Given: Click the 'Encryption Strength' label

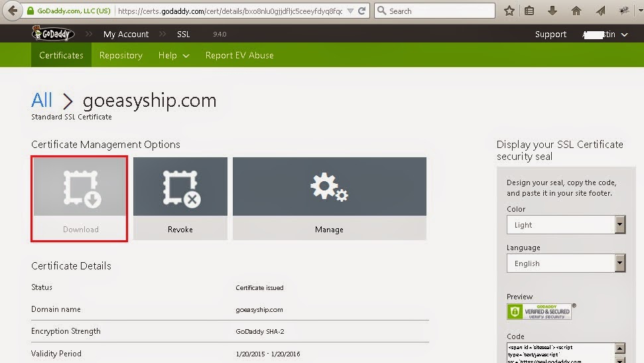Looking at the screenshot, I should [66, 331].
